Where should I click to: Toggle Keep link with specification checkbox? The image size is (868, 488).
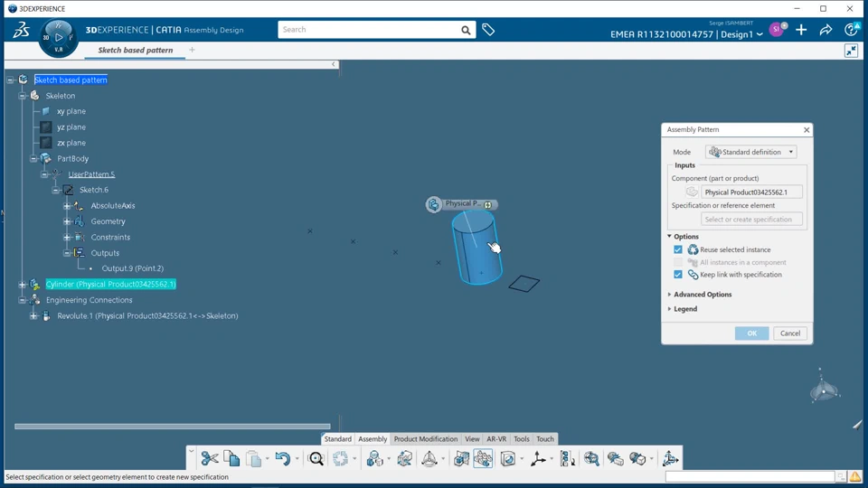pos(678,275)
